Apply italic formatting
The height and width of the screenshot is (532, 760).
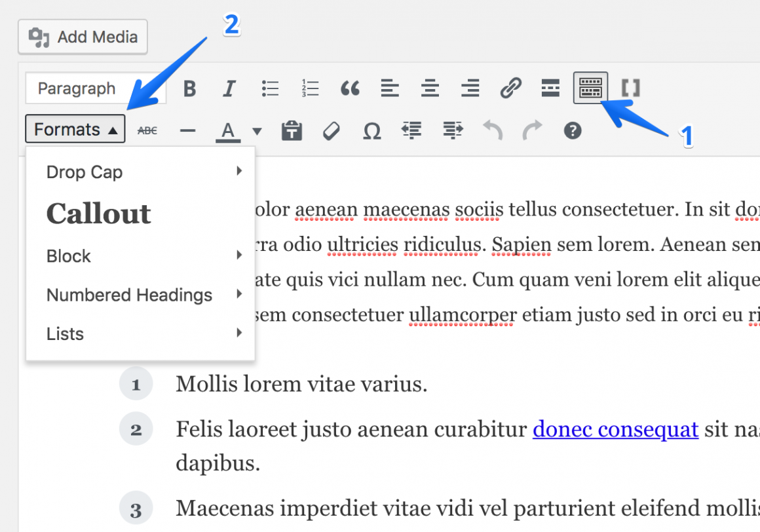(x=229, y=88)
